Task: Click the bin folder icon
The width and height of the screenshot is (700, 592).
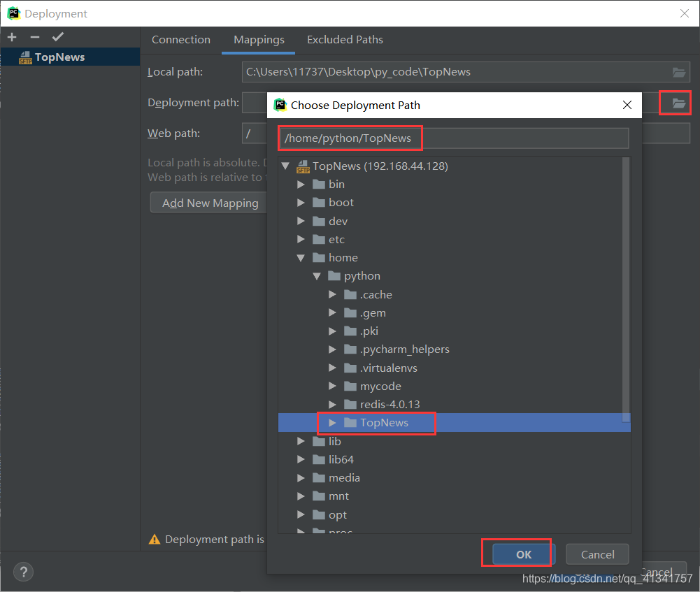Action: pyautogui.click(x=319, y=185)
